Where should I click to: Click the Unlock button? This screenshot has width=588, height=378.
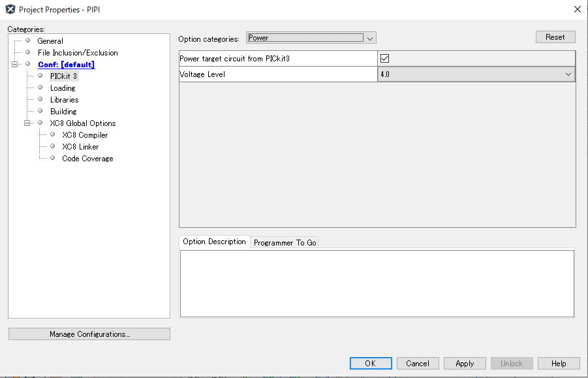512,364
